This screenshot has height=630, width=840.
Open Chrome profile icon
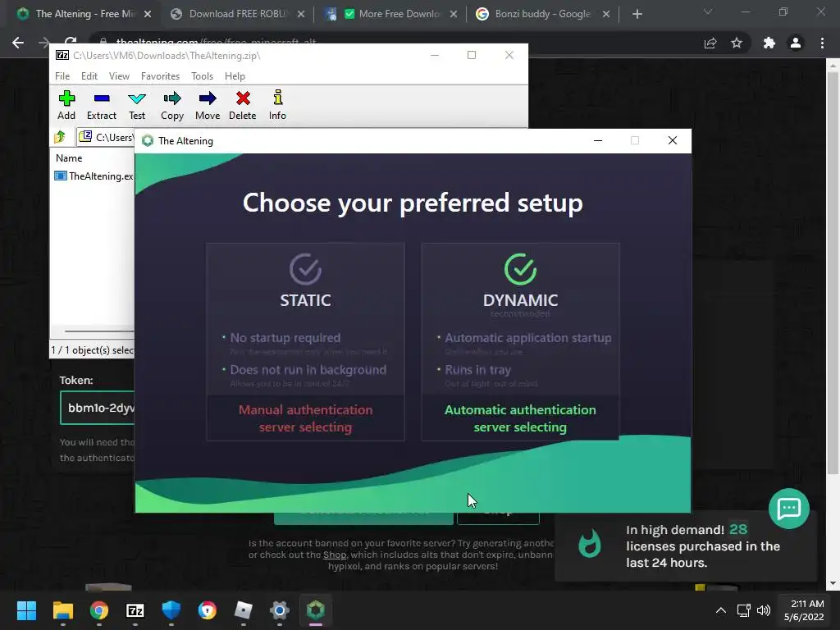(796, 43)
